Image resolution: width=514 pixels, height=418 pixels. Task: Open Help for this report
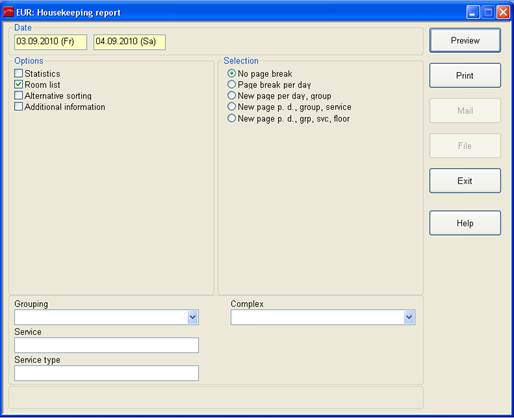465,223
